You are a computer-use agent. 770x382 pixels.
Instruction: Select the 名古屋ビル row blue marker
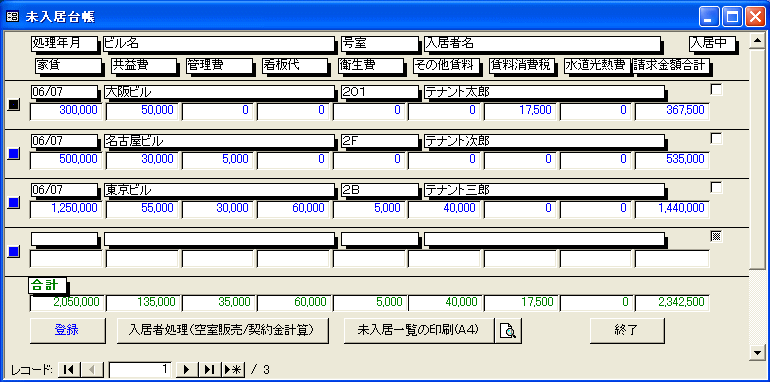click(x=14, y=153)
